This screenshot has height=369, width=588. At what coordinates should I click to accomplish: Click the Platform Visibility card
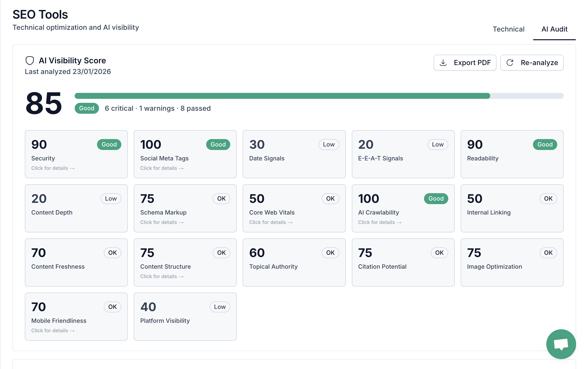pos(185,316)
